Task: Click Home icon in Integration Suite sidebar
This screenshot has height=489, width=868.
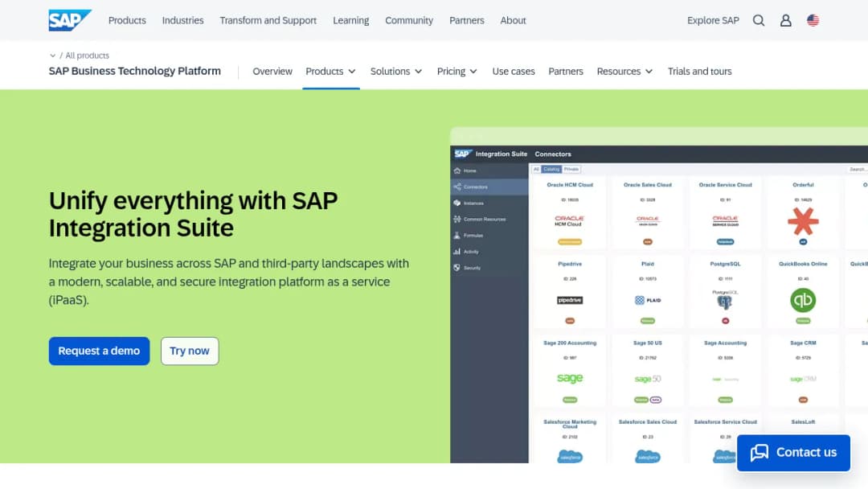Action: [457, 171]
